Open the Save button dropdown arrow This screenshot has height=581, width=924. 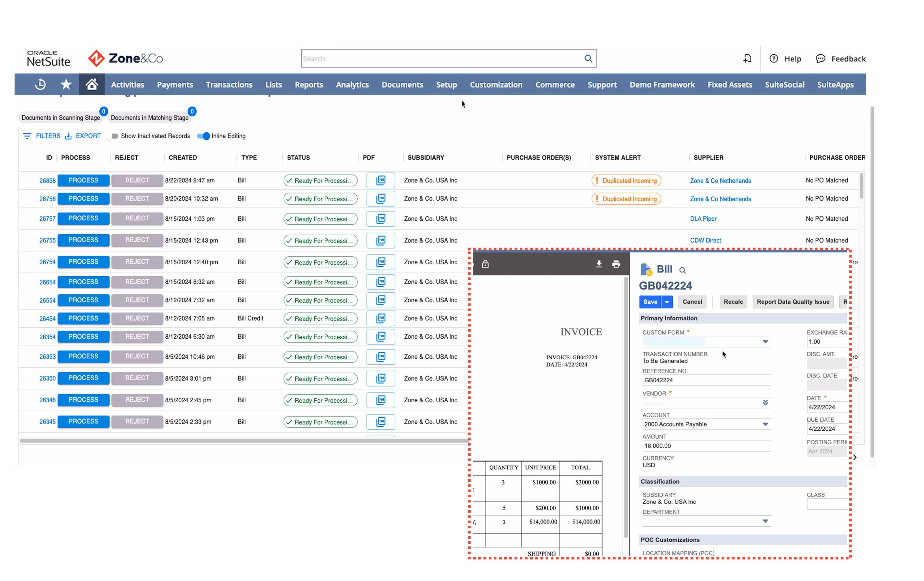pyautogui.click(x=667, y=302)
